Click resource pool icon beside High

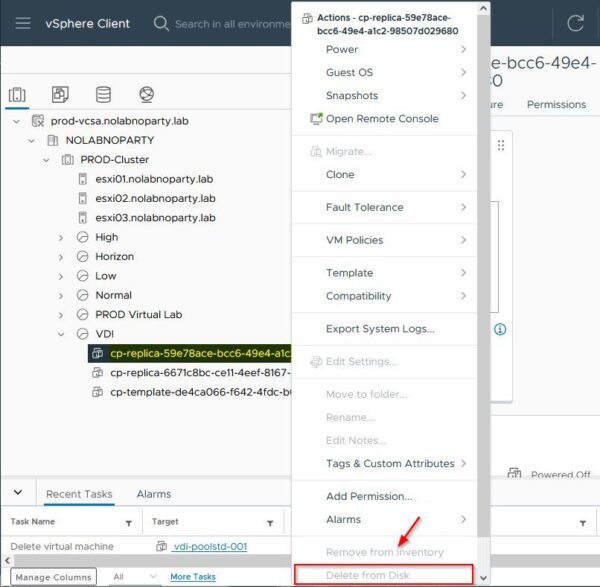pos(83,237)
